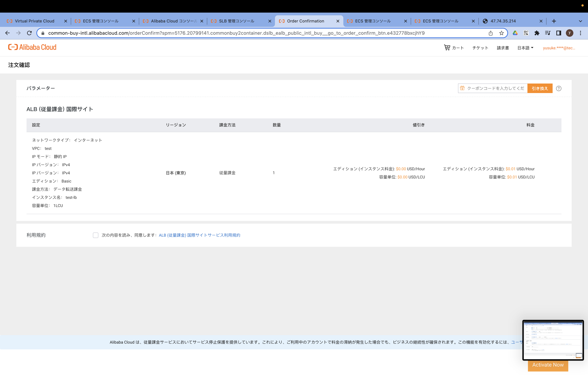Image resolution: width=588 pixels, height=380 pixels.
Task: Open the shopping cart (カート)
Action: click(x=454, y=48)
